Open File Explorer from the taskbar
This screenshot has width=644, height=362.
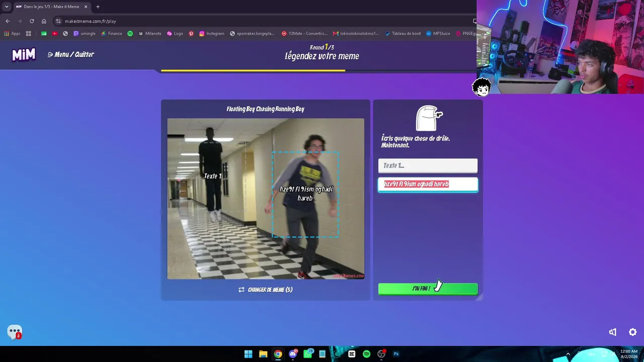pos(263,354)
